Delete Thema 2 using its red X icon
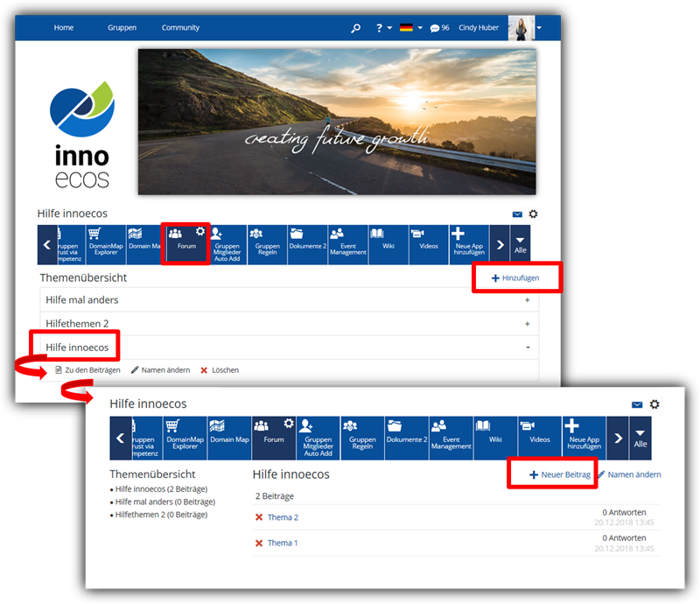The height and width of the screenshot is (604, 700). click(x=258, y=517)
